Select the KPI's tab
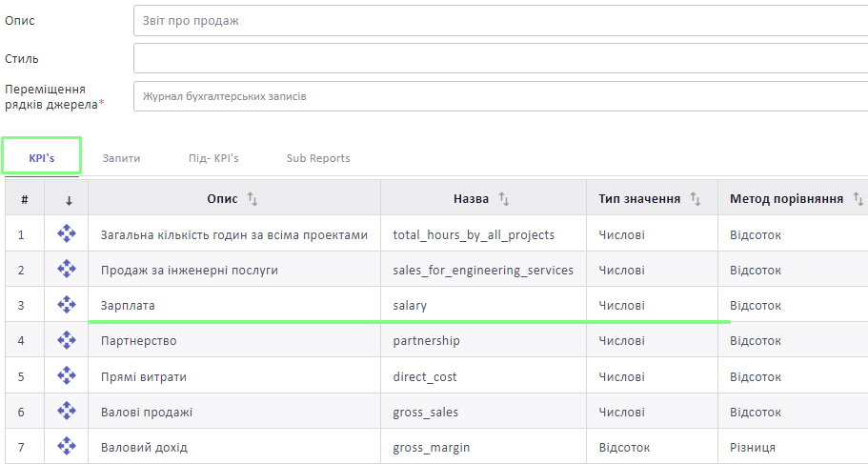The width and height of the screenshot is (868, 464). tap(42, 158)
